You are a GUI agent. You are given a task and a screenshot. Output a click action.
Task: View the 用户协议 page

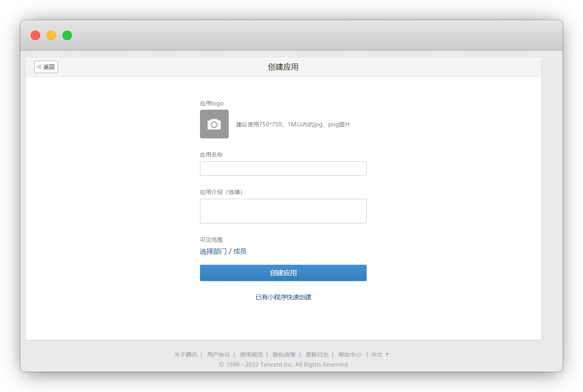[218, 355]
